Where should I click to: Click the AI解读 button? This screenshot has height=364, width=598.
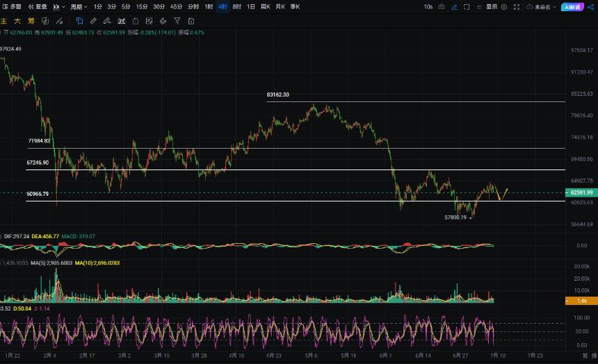[572, 7]
